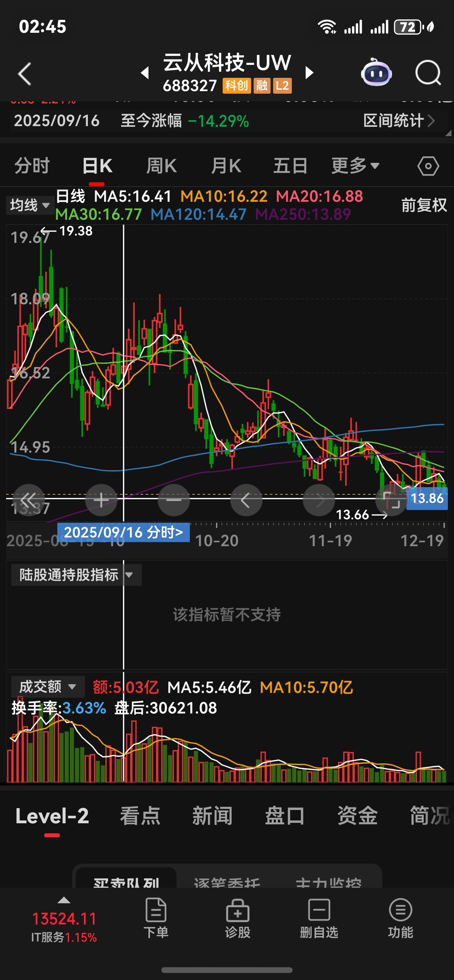This screenshot has height=980, width=454.
Task: Open IT服务 sector index 13524.11
Action: (64, 927)
